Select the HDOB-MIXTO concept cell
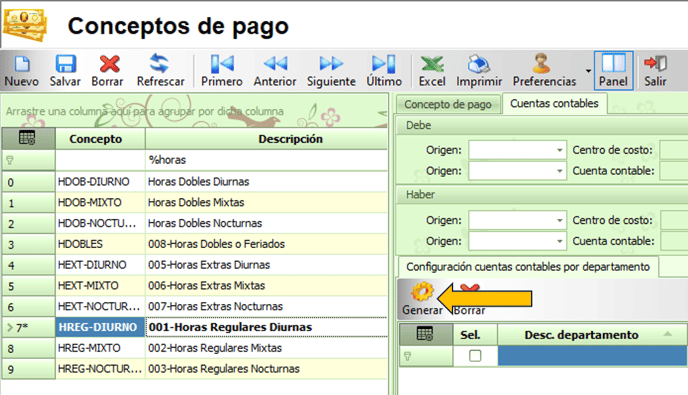Image resolution: width=688 pixels, height=395 pixels. click(x=100, y=202)
